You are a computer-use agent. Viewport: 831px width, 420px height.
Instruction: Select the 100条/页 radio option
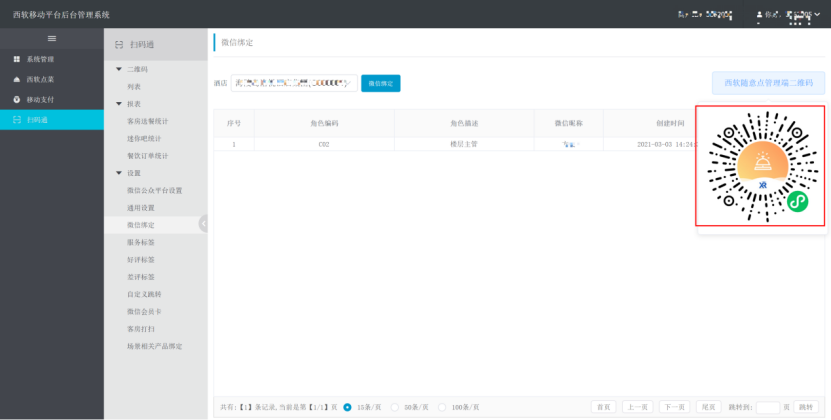(442, 407)
